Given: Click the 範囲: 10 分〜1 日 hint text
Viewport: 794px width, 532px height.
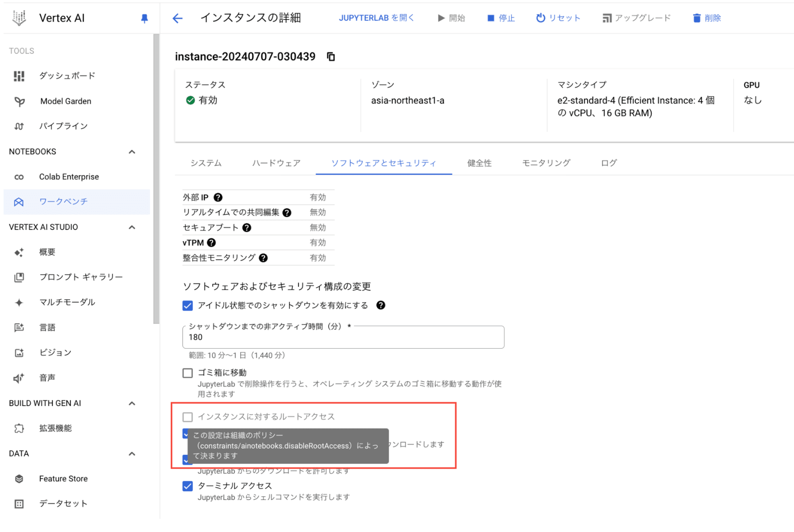Looking at the screenshot, I should click(237, 355).
